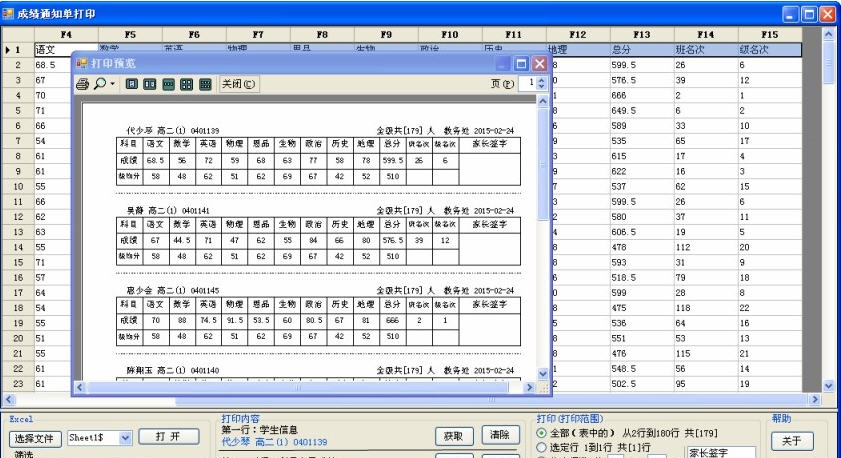Click column header F12
The image size is (841, 458).
pos(578,34)
